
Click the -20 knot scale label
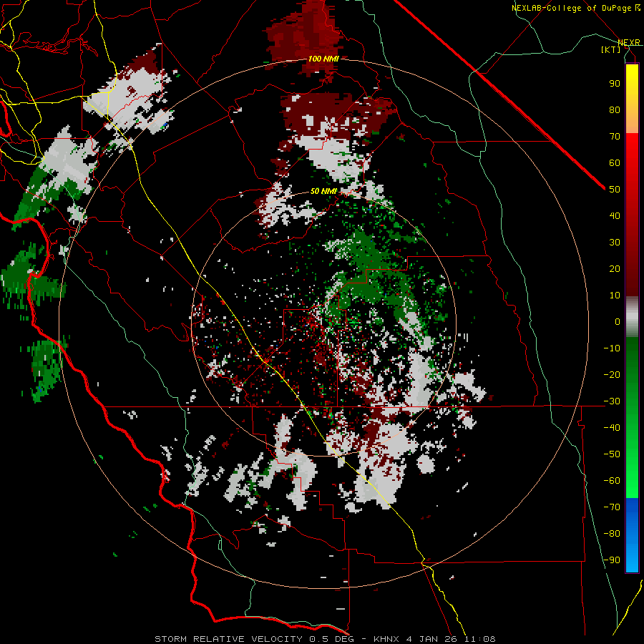pyautogui.click(x=612, y=374)
